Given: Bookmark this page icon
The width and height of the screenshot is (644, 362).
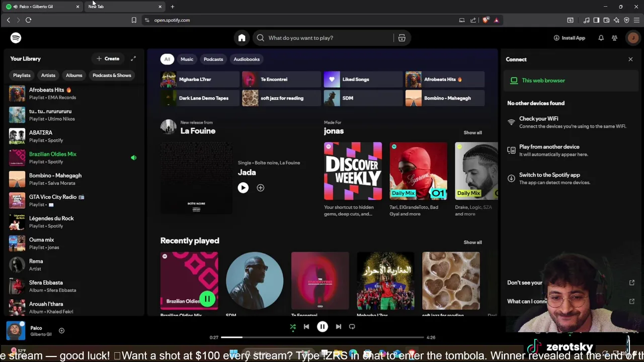Looking at the screenshot, I should tap(134, 20).
